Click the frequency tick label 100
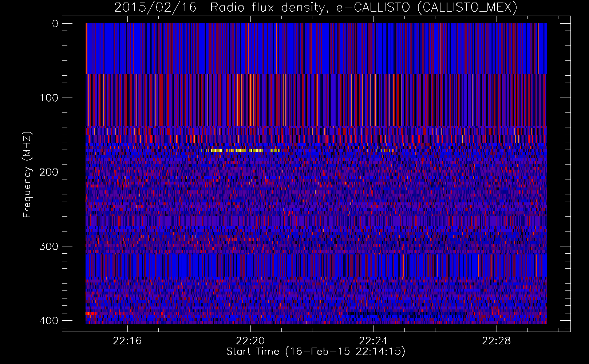This screenshot has height=364, width=589. 49,98
